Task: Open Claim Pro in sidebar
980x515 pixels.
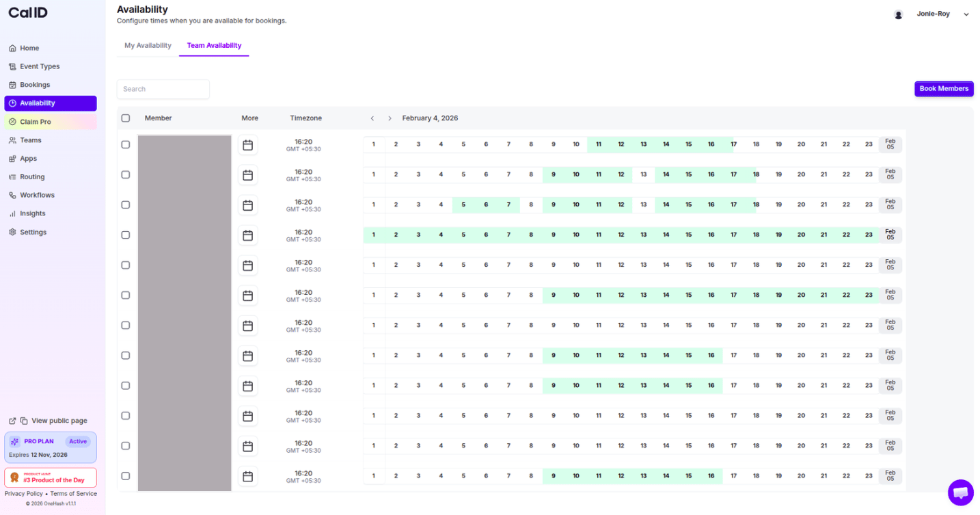Action: click(x=50, y=122)
